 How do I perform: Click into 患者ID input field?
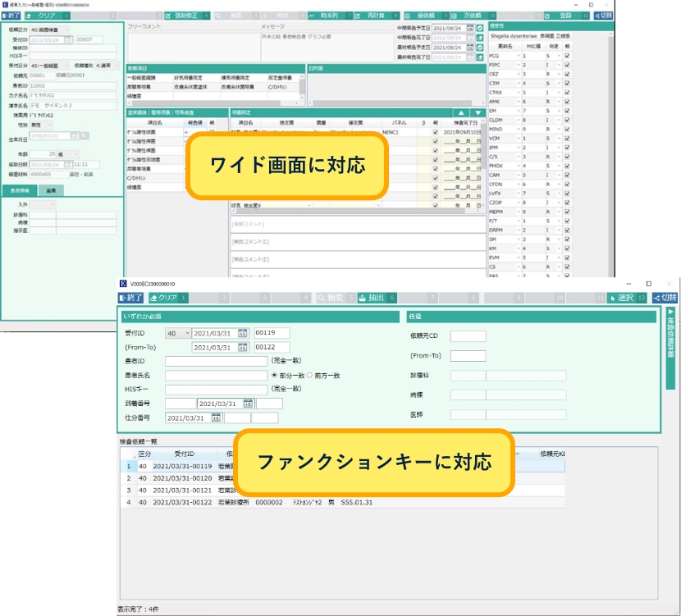point(216,361)
